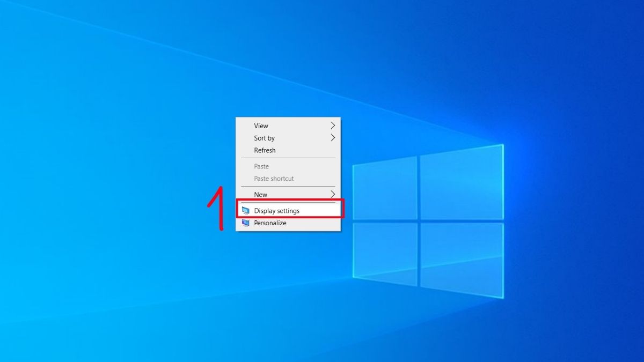Choose Refresh from the context menu
Image resolution: width=644 pixels, height=362 pixels.
point(288,150)
